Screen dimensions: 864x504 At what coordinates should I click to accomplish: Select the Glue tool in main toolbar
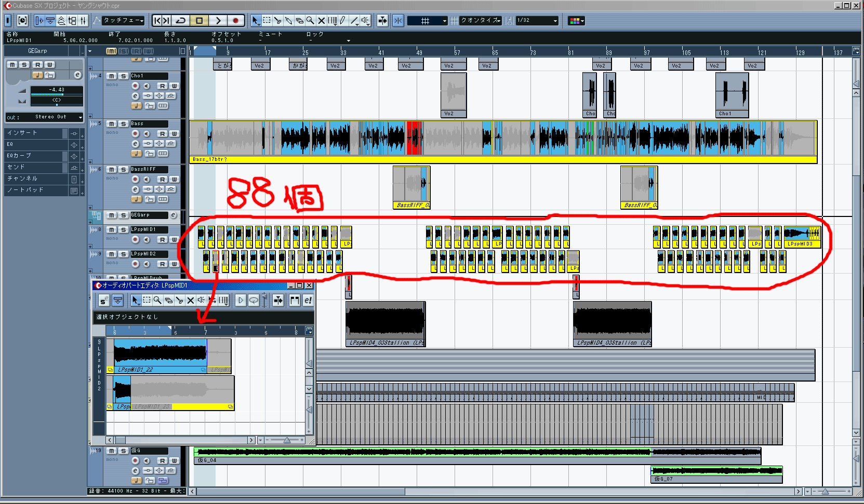[288, 21]
